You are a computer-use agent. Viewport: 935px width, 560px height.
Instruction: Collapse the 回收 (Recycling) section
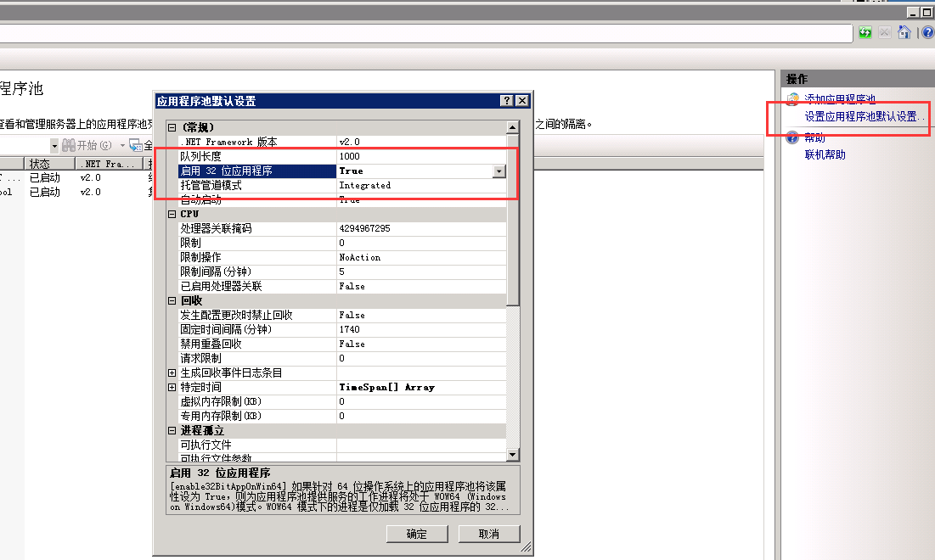click(x=172, y=300)
